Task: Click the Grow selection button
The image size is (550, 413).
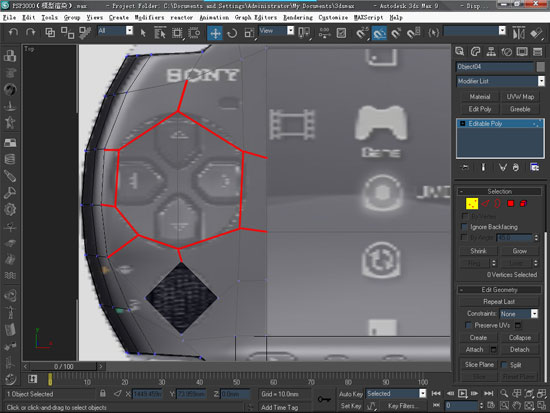Action: (519, 251)
